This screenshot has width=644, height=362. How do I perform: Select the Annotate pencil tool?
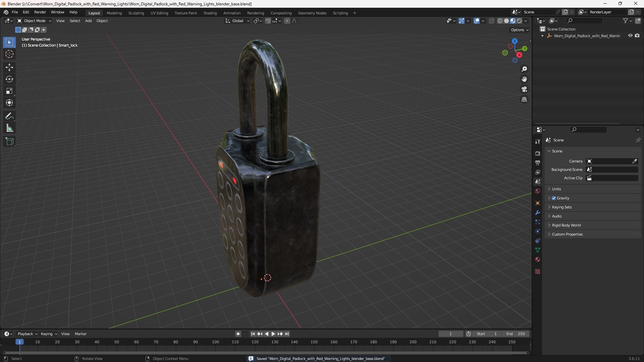pyautogui.click(x=9, y=116)
